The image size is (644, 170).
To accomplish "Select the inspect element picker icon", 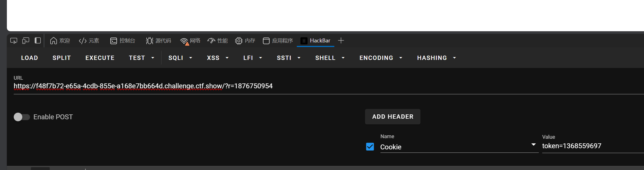I will [x=14, y=41].
